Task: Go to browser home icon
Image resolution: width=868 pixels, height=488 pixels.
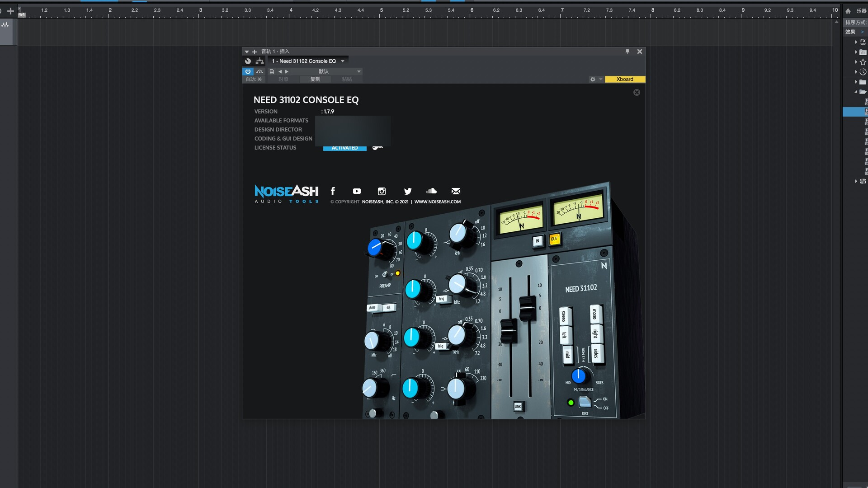Action: (848, 11)
